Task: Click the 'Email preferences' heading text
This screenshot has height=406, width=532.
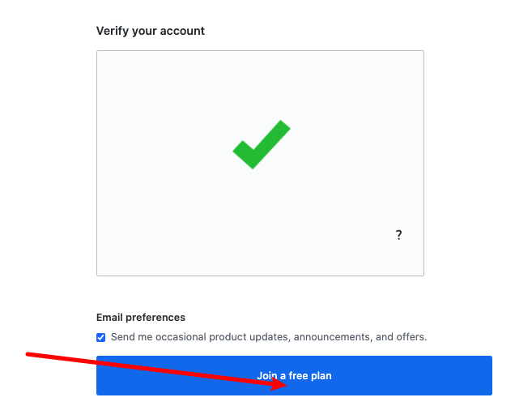Action: pyautogui.click(x=141, y=318)
